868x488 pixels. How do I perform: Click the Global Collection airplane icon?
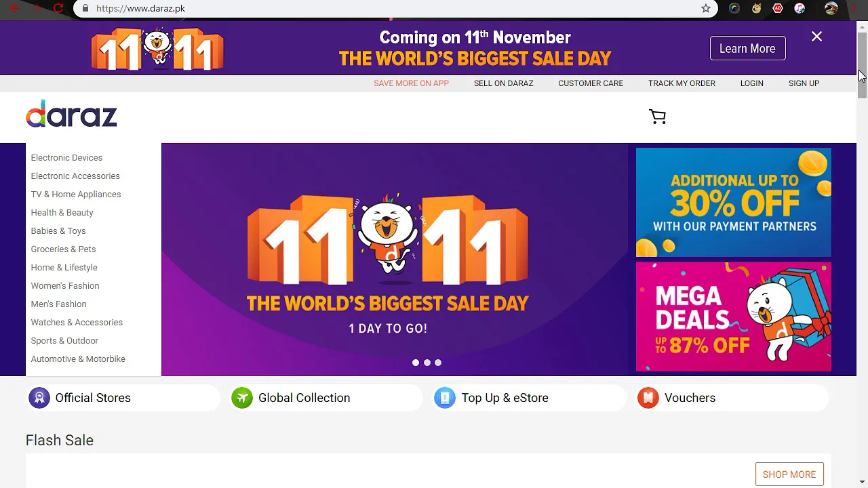[x=242, y=398]
